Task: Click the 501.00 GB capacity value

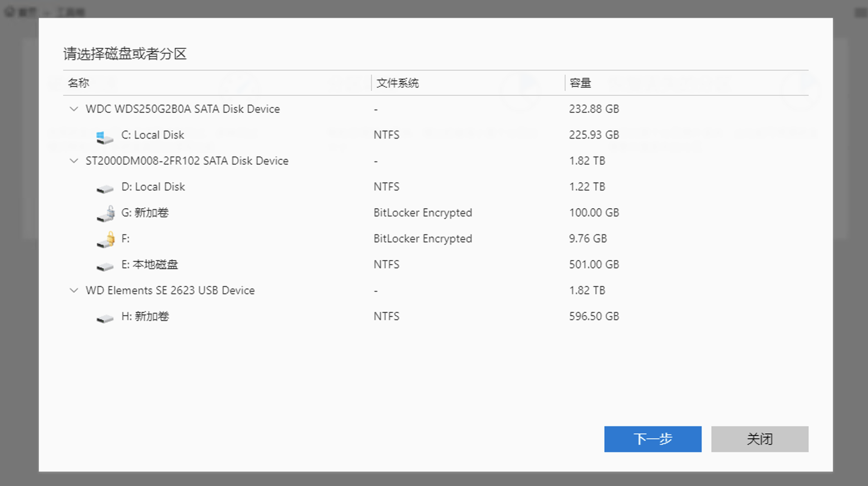Action: pos(594,264)
